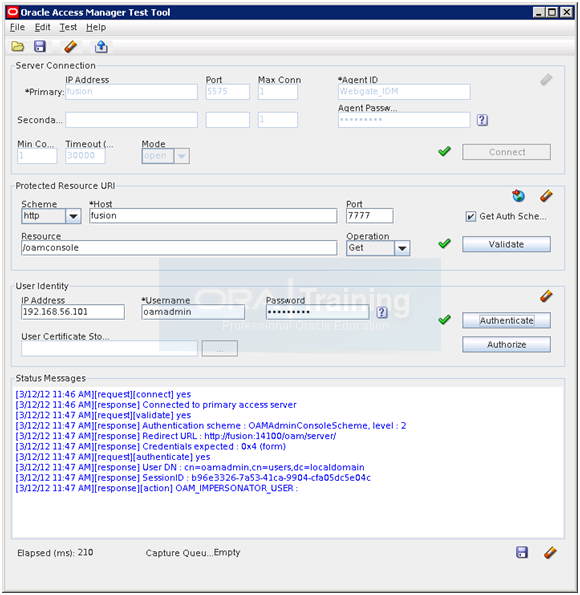The image size is (580, 595).
Task: Click the green checkmark beside Connect
Action: pyautogui.click(x=444, y=151)
